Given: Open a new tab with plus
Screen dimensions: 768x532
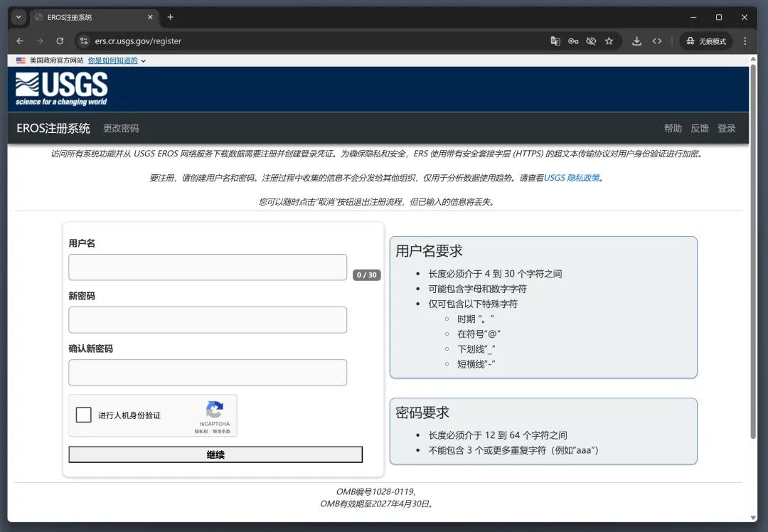Looking at the screenshot, I should pos(171,17).
